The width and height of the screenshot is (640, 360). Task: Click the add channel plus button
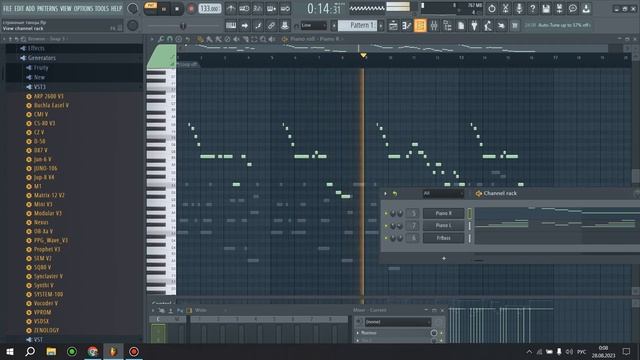click(444, 258)
